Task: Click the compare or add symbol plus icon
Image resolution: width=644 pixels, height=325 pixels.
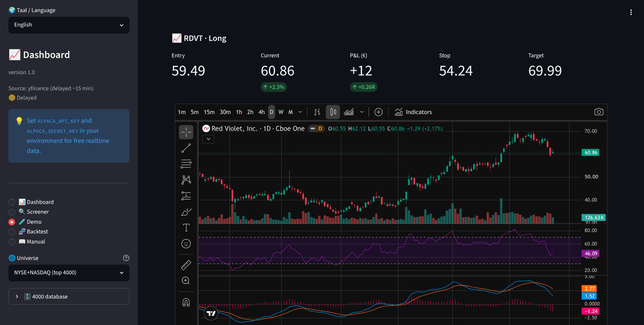Action: 378,112
